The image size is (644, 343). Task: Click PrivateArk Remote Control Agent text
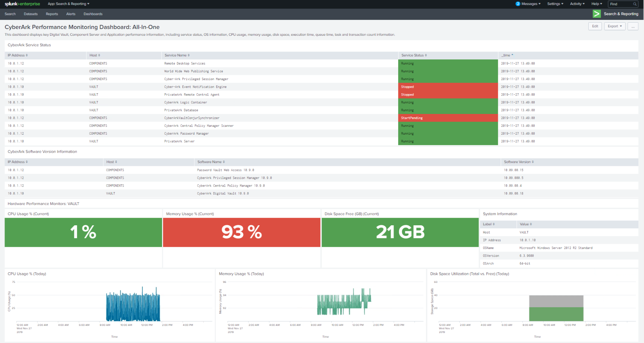tap(192, 95)
